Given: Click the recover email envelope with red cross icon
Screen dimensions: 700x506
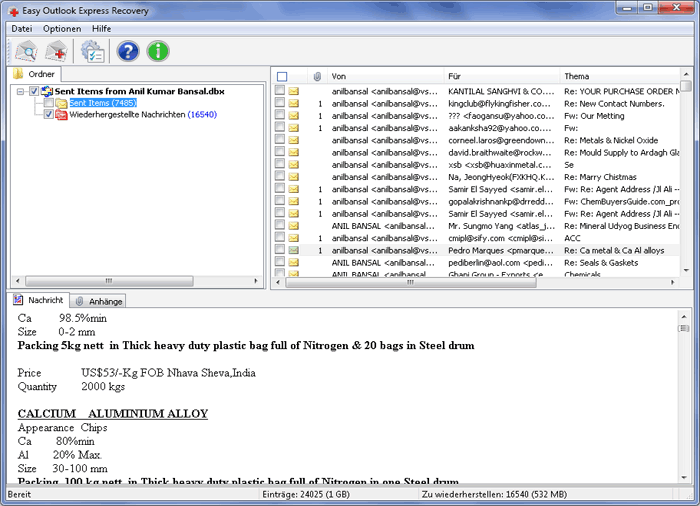Looking at the screenshot, I should [57, 51].
